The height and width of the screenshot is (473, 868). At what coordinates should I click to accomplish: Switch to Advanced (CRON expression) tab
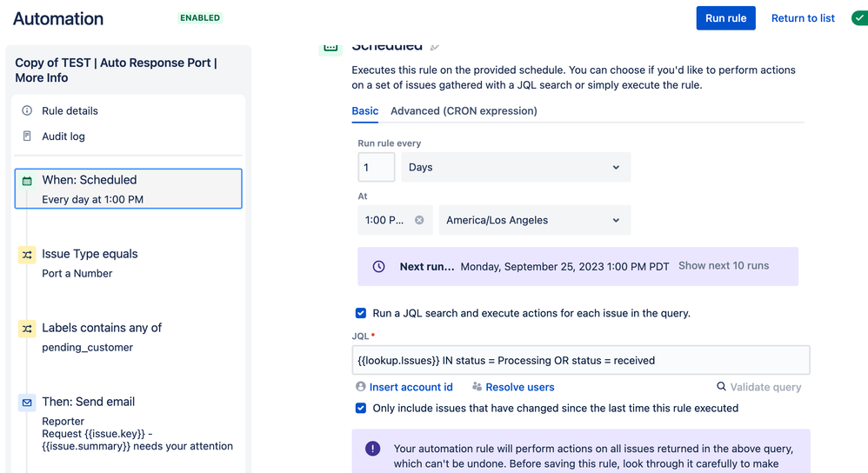[x=464, y=110]
